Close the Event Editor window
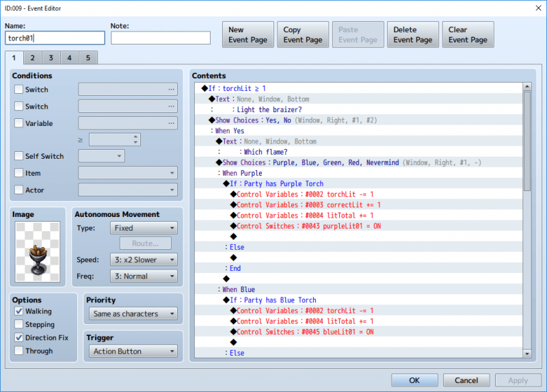Screen dimensions: 547x392 [x=538, y=8]
